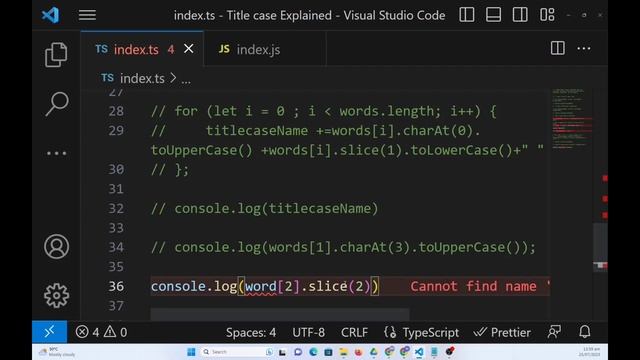Click the breadcrumb chevron after index.ts
Viewport: 640px width, 360px height.
[x=173, y=78]
